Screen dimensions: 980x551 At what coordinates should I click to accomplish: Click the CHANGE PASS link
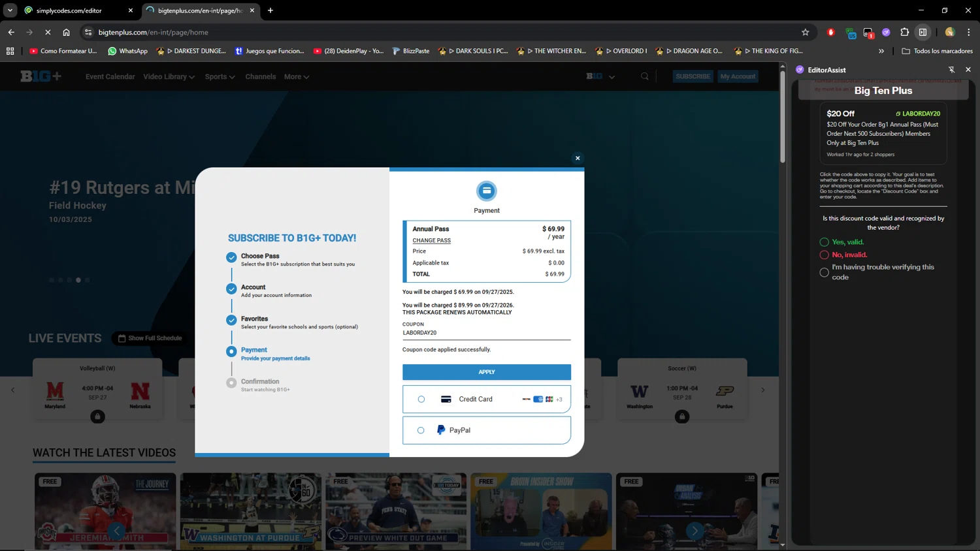(431, 240)
